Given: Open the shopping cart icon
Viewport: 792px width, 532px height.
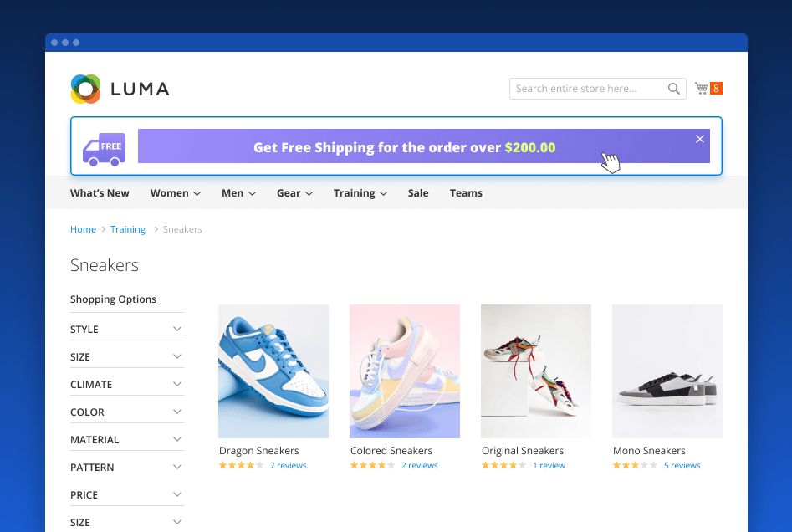Looking at the screenshot, I should [701, 89].
